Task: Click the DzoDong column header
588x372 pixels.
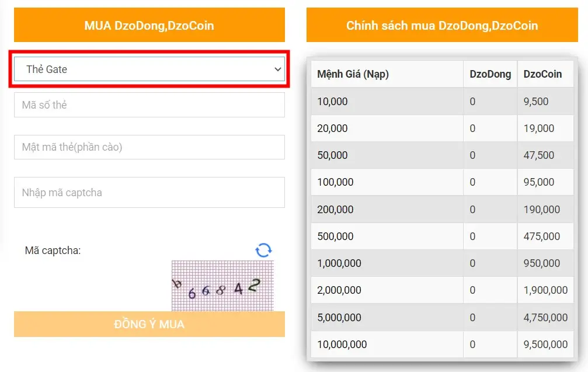Action: point(490,74)
